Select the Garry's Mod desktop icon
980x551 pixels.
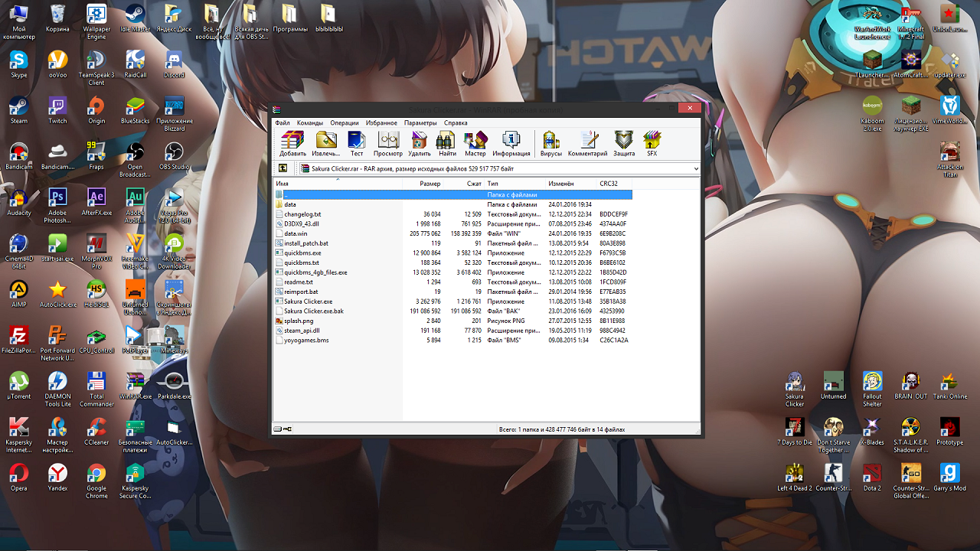pos(949,477)
